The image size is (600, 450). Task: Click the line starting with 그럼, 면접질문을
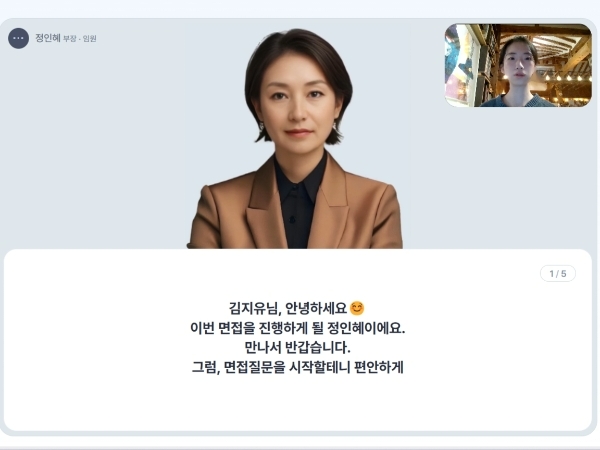point(298,367)
